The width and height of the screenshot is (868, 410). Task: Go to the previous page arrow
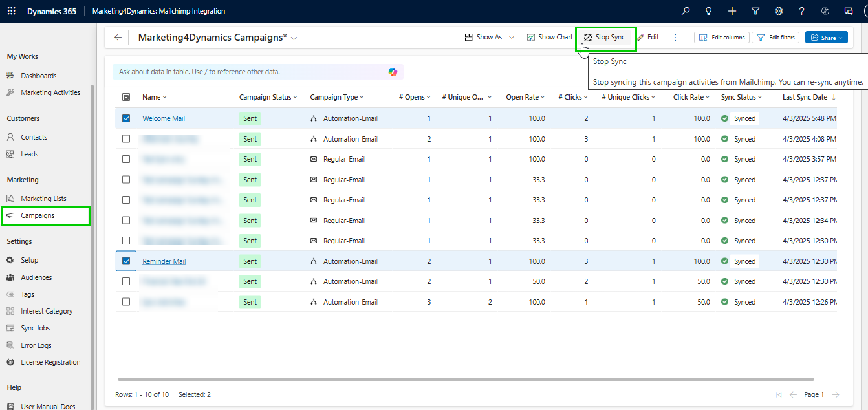792,394
